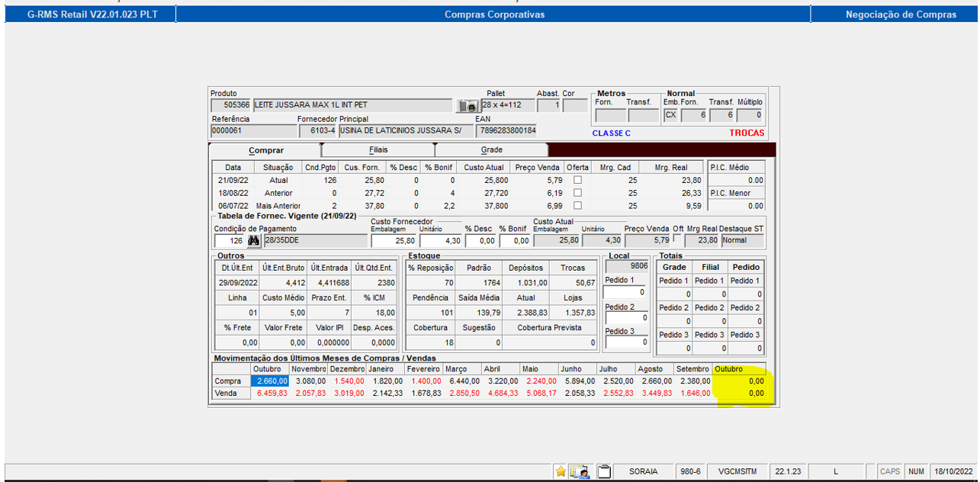The width and height of the screenshot is (980, 482).
Task: Click the Preço Venda column header
Action: tap(538, 167)
